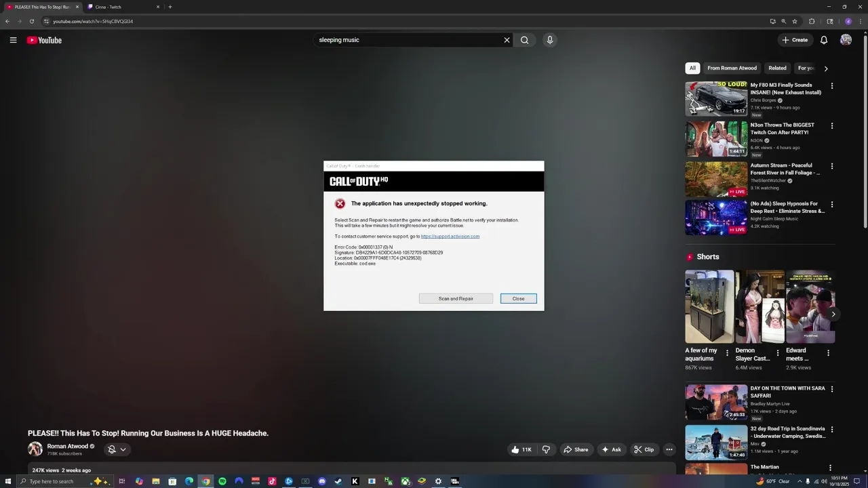Open Roman Atwood channel avatar
Viewport: 868px width, 488px height.
(35, 449)
